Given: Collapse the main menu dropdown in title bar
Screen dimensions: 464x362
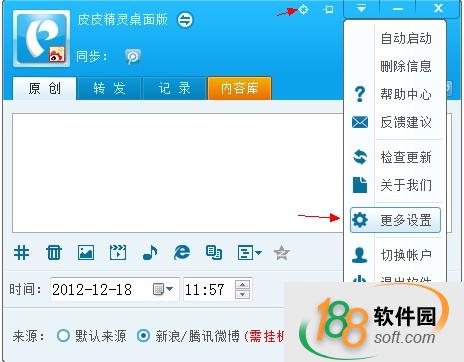Looking at the screenshot, I should tap(361, 9).
